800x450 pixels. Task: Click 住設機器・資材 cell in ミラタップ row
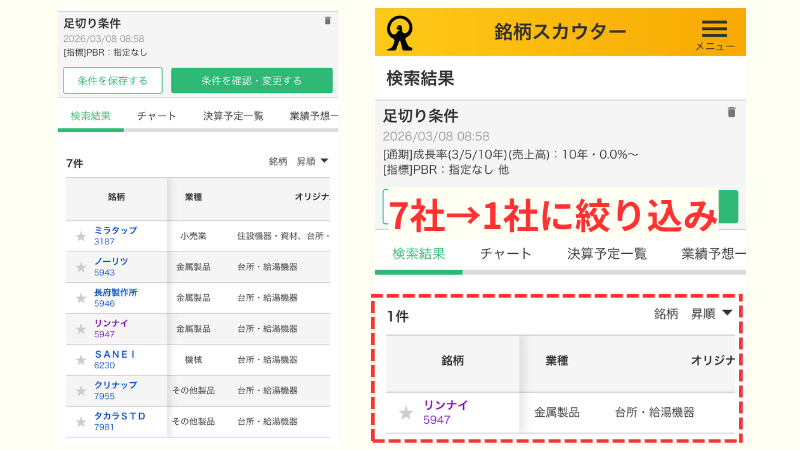(283, 236)
